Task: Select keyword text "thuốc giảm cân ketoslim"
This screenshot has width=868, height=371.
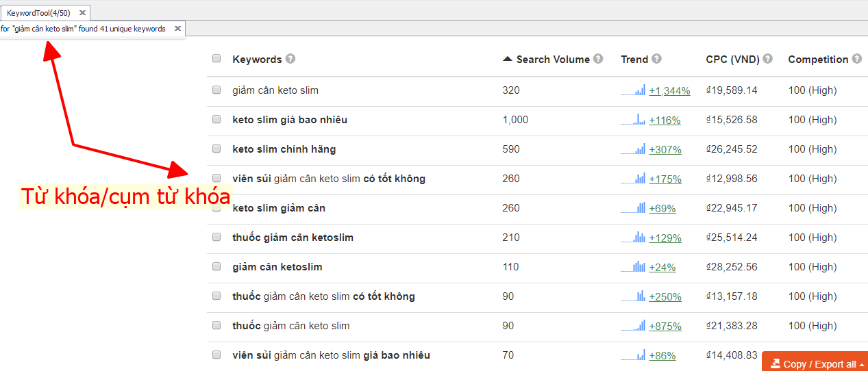Action: click(293, 238)
